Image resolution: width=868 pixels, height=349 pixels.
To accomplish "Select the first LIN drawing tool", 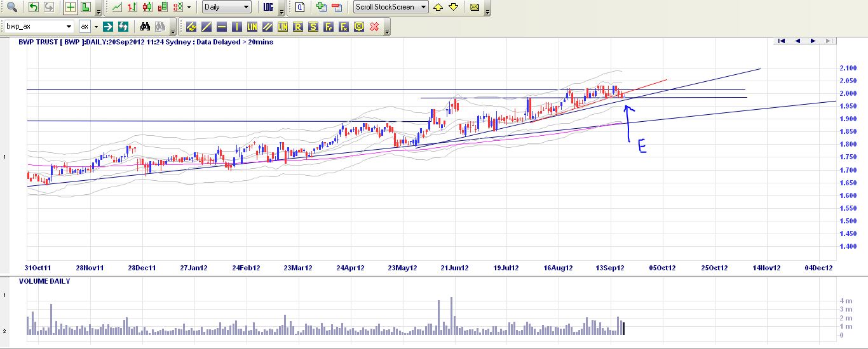I will click(x=252, y=27).
